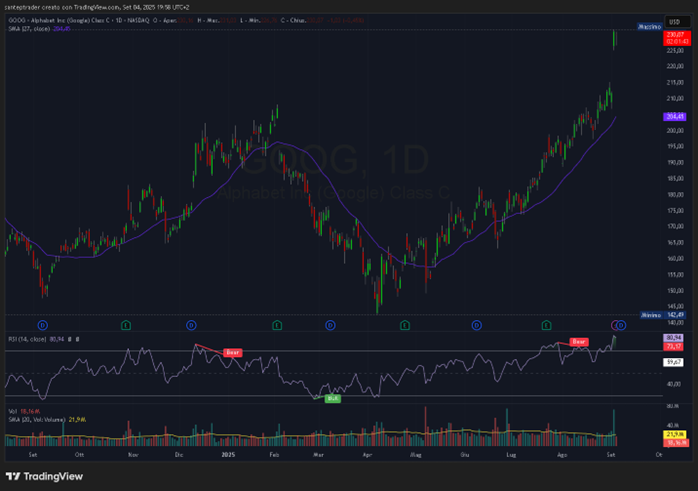Click the Massimo high-price label
The width and height of the screenshot is (698, 491).
click(649, 27)
